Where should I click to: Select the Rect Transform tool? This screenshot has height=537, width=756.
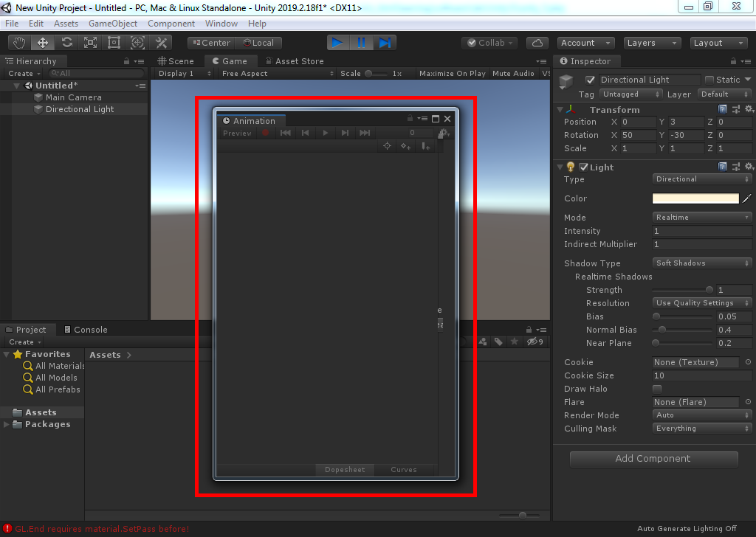[114, 43]
